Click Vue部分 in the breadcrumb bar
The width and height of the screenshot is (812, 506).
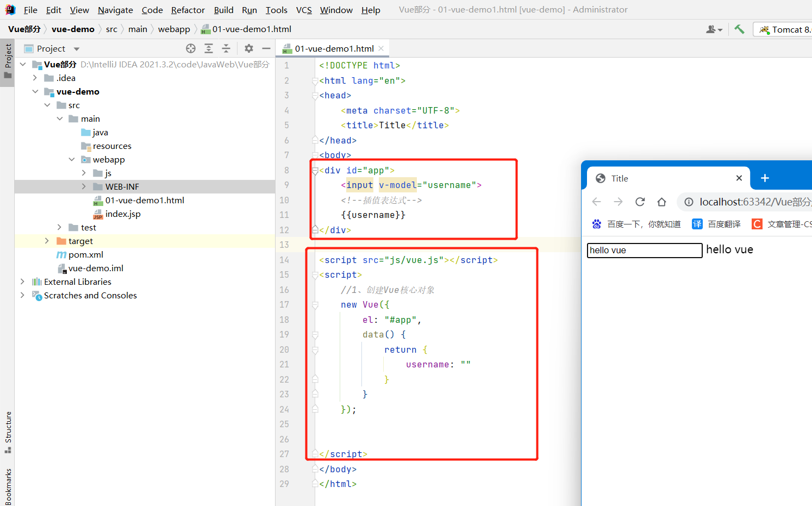click(x=24, y=29)
